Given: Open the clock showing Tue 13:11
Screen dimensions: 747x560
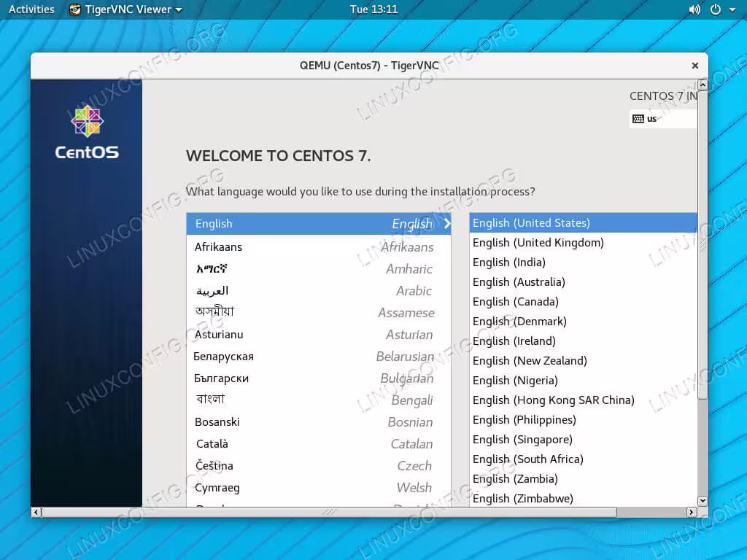Looking at the screenshot, I should [x=373, y=9].
